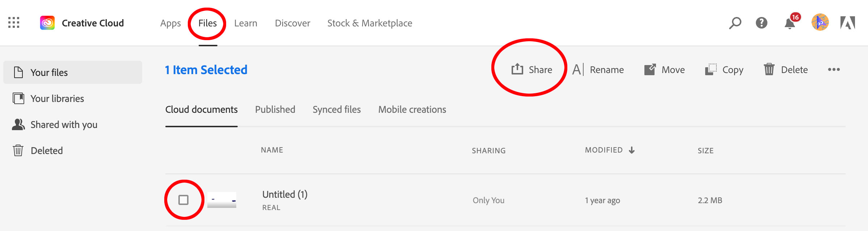Open the Share dialog for selected item
This screenshot has width=868, height=231.
[532, 70]
